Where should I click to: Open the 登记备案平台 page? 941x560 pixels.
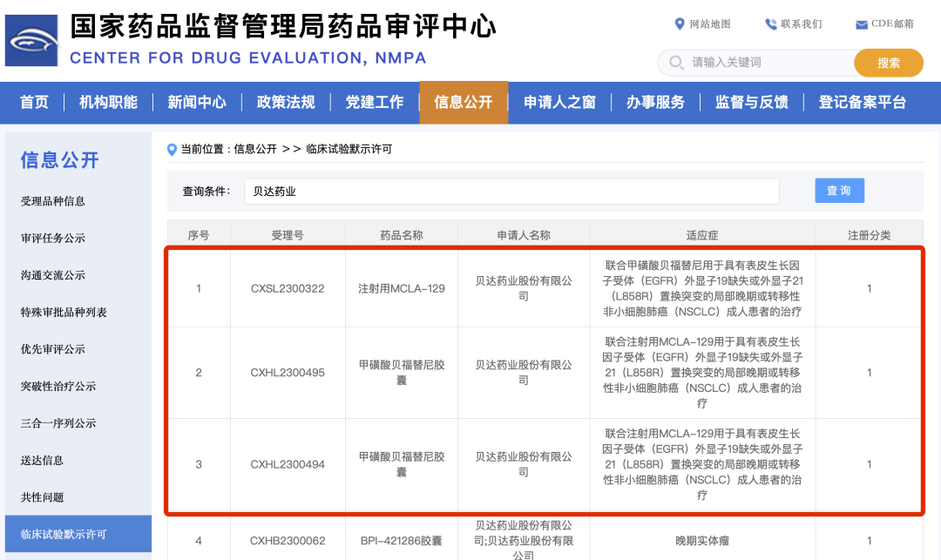[x=862, y=102]
